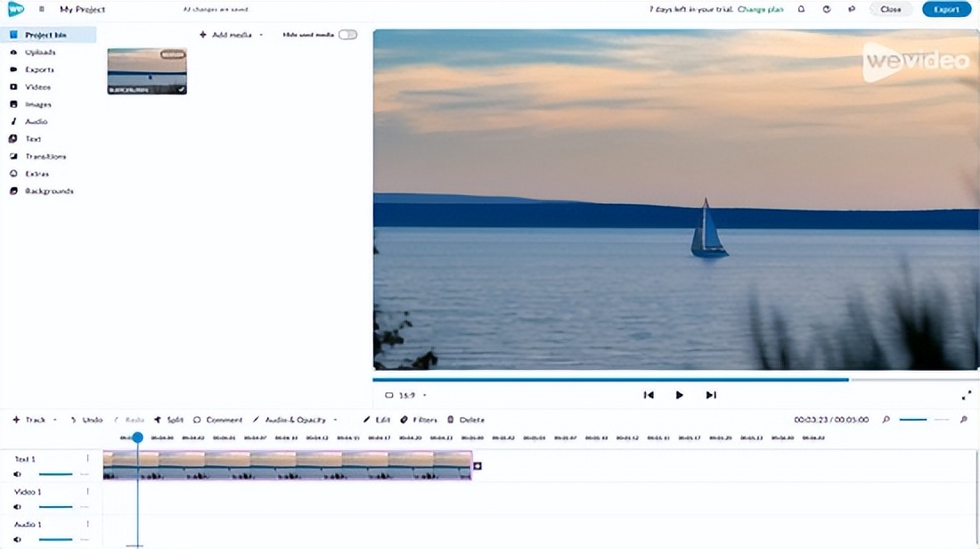This screenshot has width=980, height=549.
Task: Enter fullscreen preview
Action: click(x=967, y=395)
